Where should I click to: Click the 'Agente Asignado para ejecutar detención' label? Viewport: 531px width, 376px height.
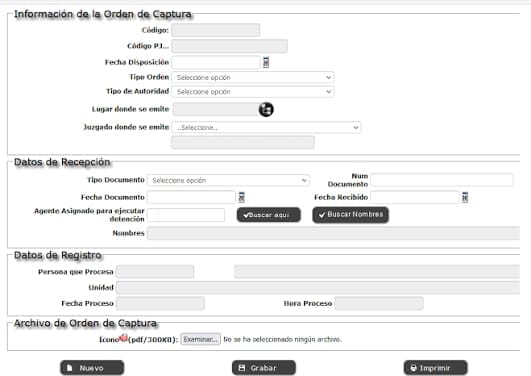click(x=89, y=215)
